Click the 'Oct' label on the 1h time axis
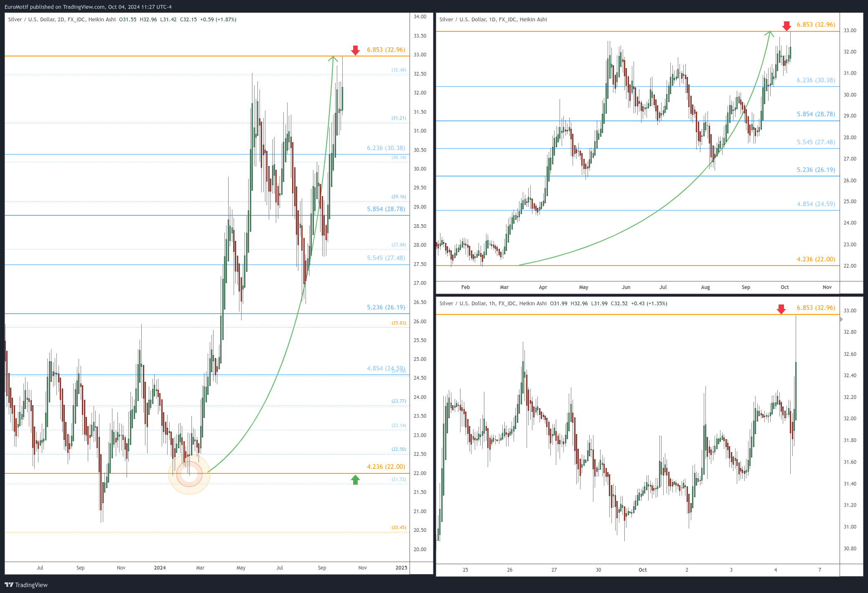868x593 pixels. 643,570
